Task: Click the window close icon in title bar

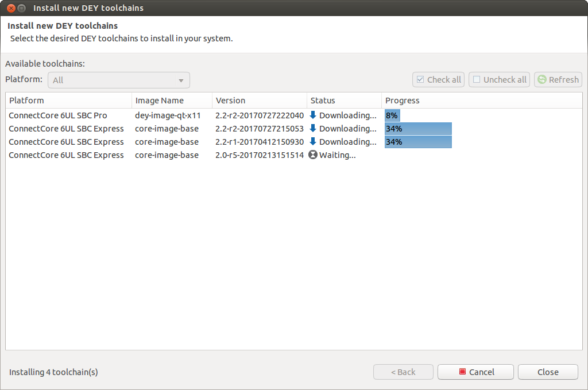Action: click(x=9, y=8)
